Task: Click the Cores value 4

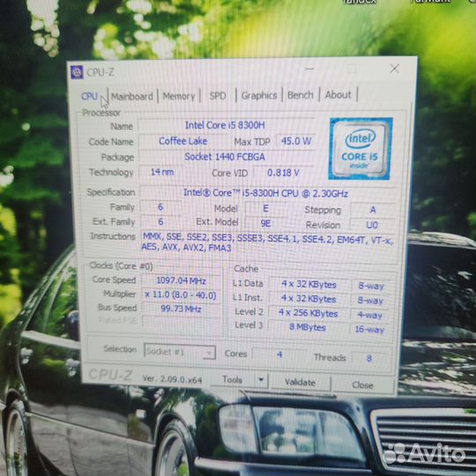Action: [x=279, y=354]
